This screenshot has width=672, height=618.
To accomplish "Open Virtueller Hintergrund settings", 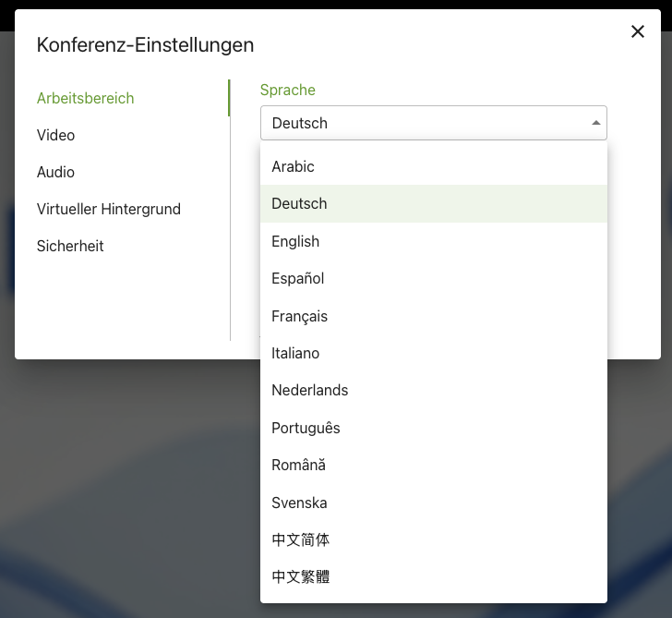I will pyautogui.click(x=109, y=209).
